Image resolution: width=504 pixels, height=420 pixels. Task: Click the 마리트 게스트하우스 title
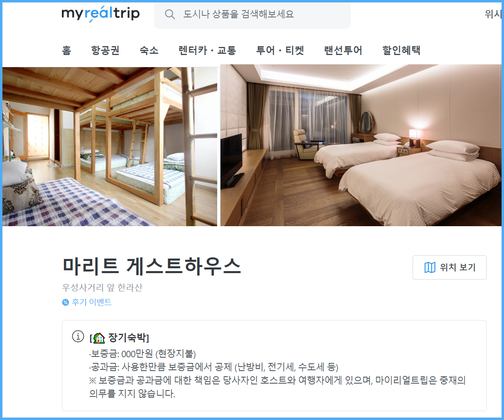coord(152,266)
